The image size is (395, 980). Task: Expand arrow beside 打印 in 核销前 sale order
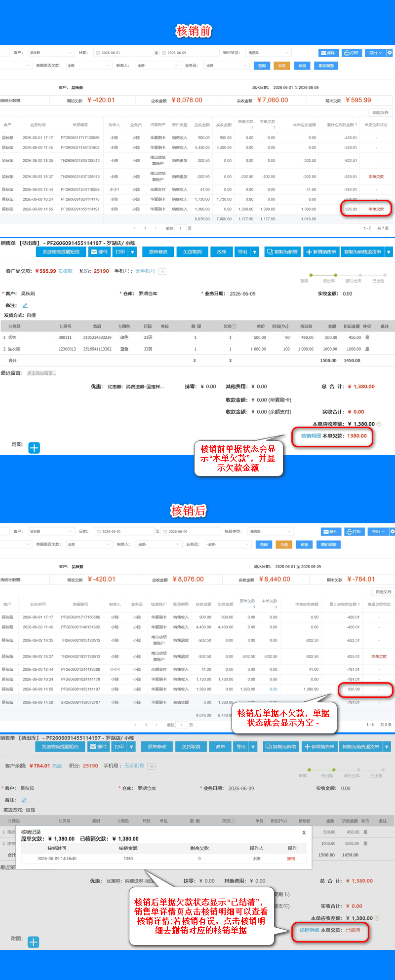pos(132,252)
